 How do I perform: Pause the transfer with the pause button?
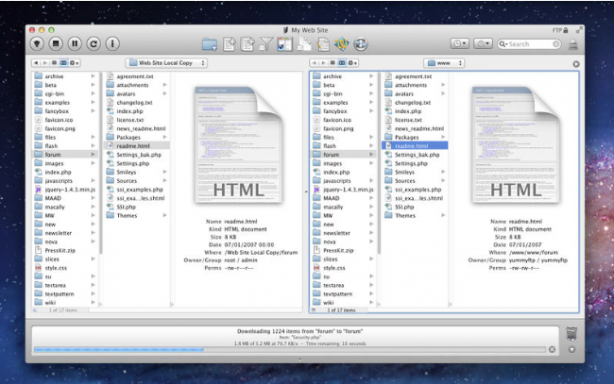(x=74, y=43)
